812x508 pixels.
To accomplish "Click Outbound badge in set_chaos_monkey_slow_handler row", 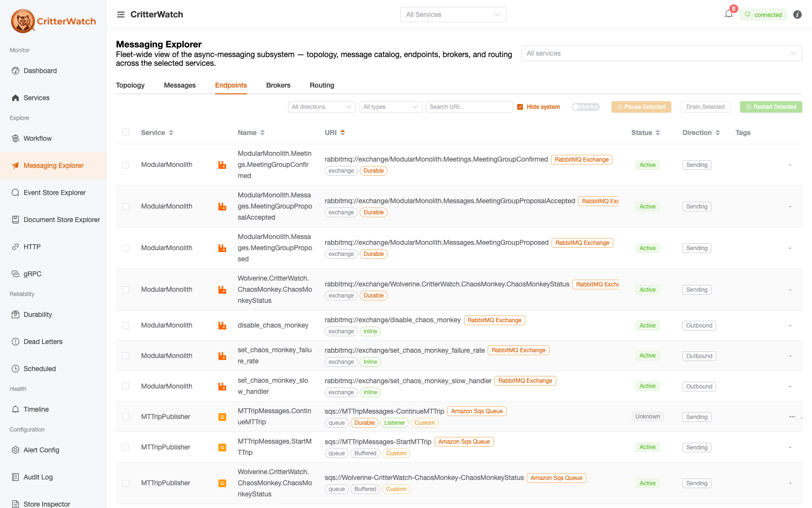I will (x=699, y=387).
